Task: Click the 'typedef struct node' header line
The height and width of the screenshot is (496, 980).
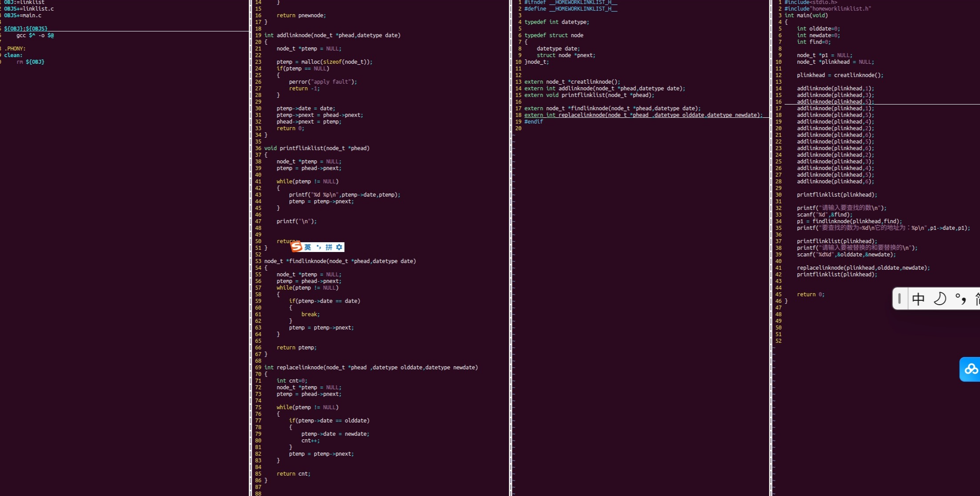Action: (x=553, y=35)
